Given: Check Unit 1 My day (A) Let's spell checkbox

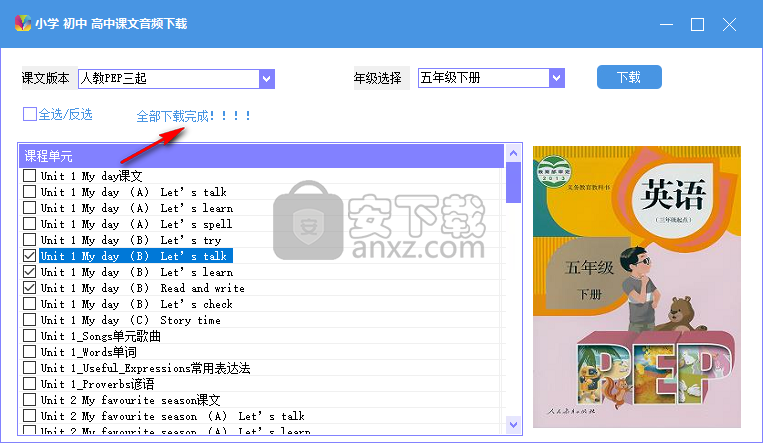Looking at the screenshot, I should click(x=30, y=224).
